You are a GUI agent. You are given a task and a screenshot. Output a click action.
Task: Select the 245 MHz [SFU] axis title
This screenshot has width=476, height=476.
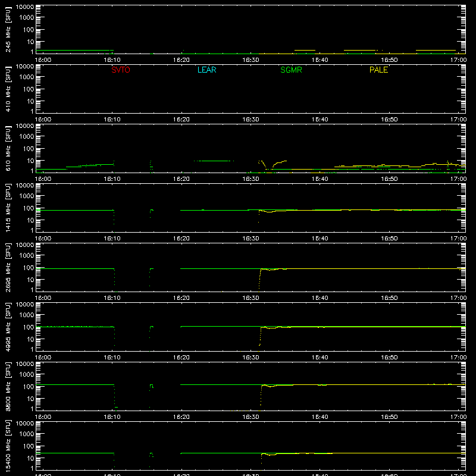[8, 30]
